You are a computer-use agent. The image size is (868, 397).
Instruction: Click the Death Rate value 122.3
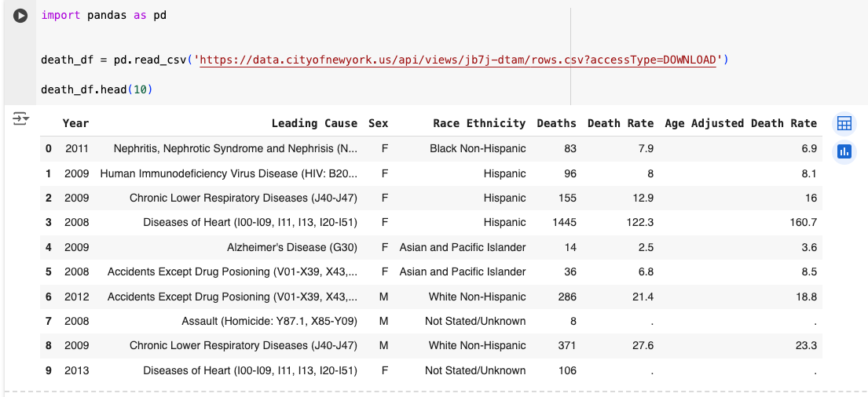point(642,222)
